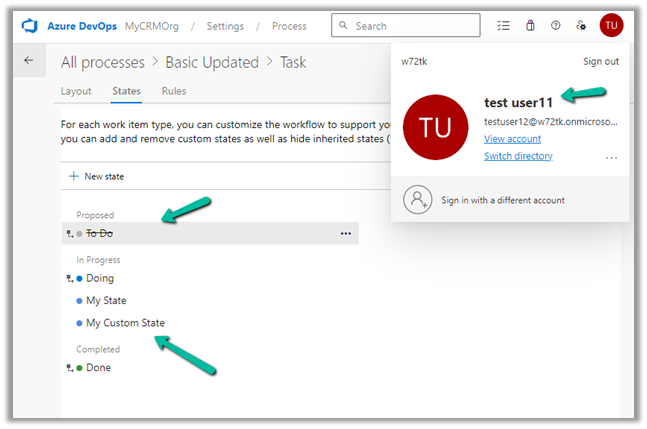
Task: Click the Completed category label
Action: pyautogui.click(x=98, y=349)
